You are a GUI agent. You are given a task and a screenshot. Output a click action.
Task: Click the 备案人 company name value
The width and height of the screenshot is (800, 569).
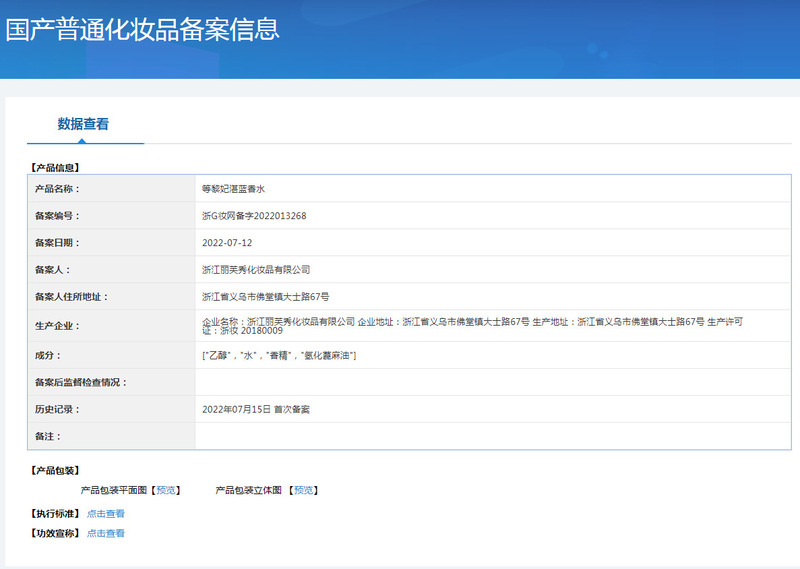pyautogui.click(x=256, y=269)
